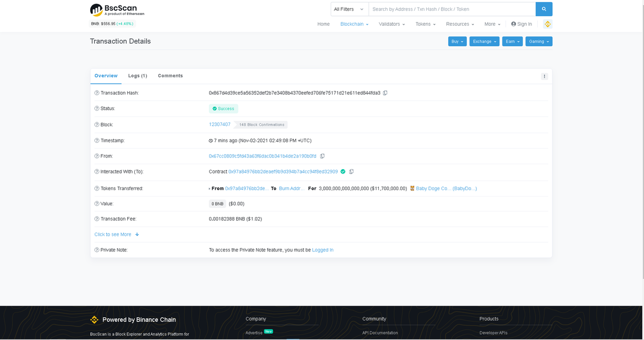Click the BscScan logo

click(117, 10)
